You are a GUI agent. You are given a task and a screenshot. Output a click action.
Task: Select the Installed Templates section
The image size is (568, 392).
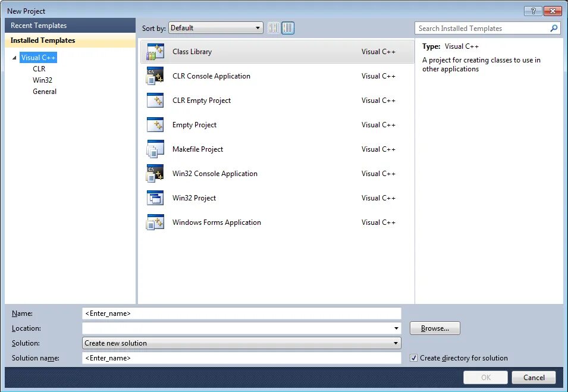click(x=70, y=40)
